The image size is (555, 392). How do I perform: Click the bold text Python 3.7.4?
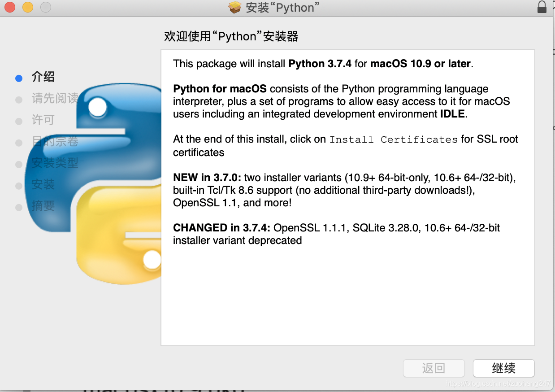tap(320, 64)
